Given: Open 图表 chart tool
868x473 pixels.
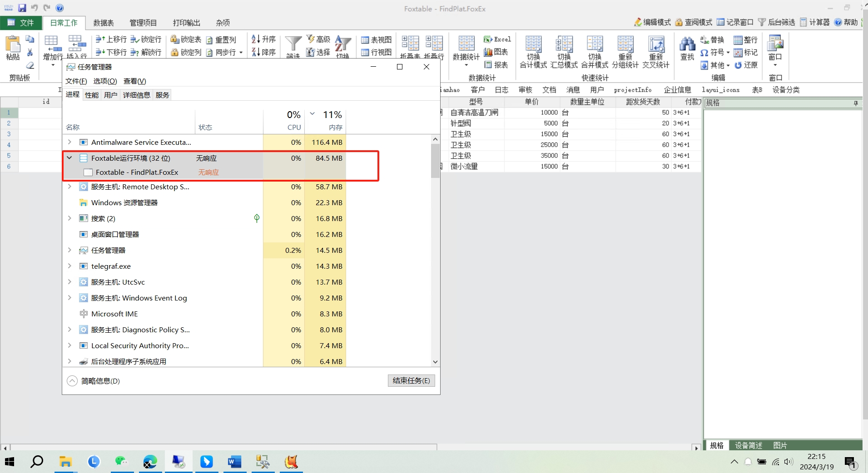Looking at the screenshot, I should click(x=496, y=52).
